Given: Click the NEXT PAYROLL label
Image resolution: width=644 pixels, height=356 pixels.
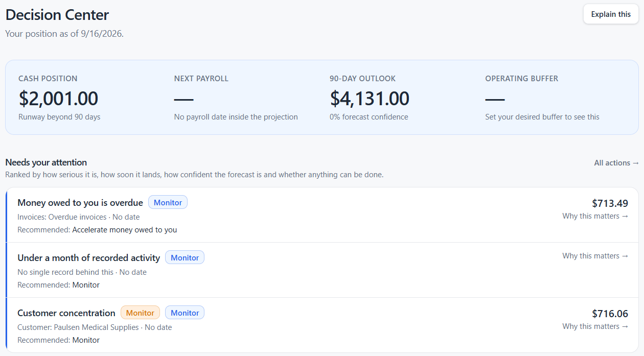Looking at the screenshot, I should pos(201,79).
